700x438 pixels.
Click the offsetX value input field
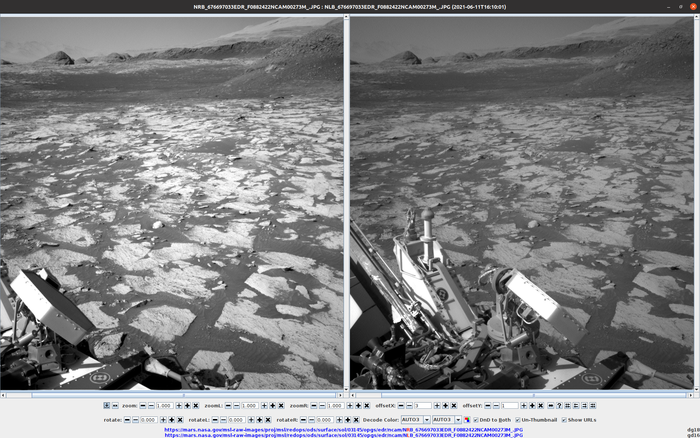coord(423,405)
